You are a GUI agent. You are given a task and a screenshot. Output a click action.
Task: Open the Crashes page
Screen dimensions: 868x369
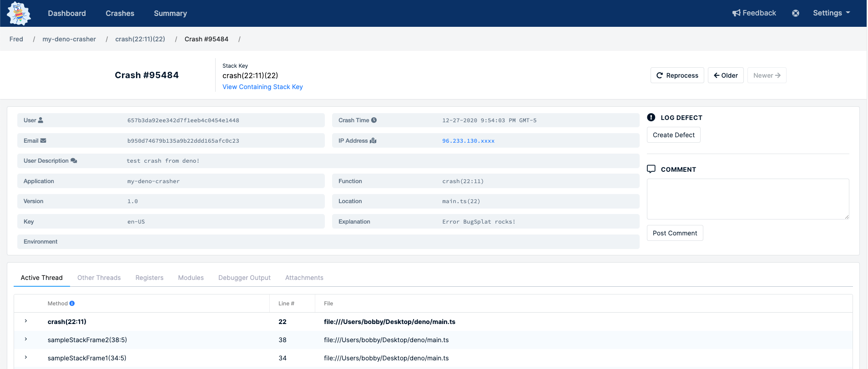[120, 13]
